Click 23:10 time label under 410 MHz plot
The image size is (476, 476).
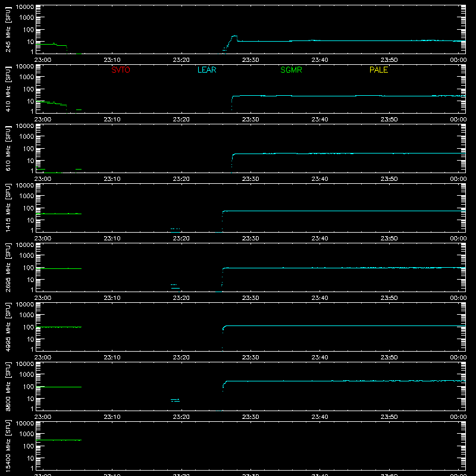[x=112, y=120]
